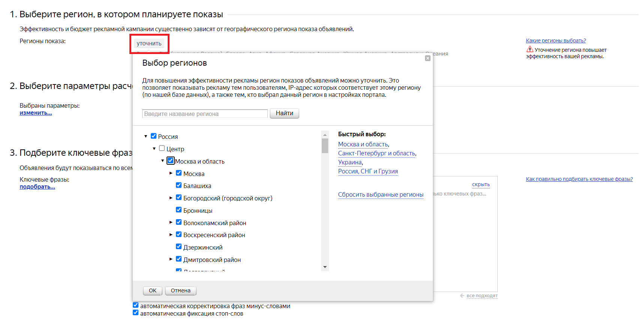Toggle автоматическая фиксация стоп-слов checkbox
This screenshot has width=644, height=325.
[136, 313]
